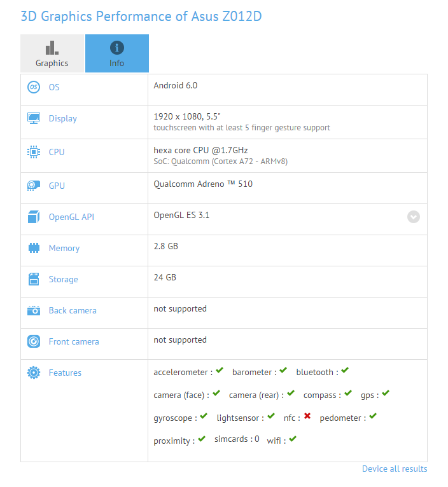The image size is (448, 487).
Task: Click the Display row label
Action: click(63, 119)
